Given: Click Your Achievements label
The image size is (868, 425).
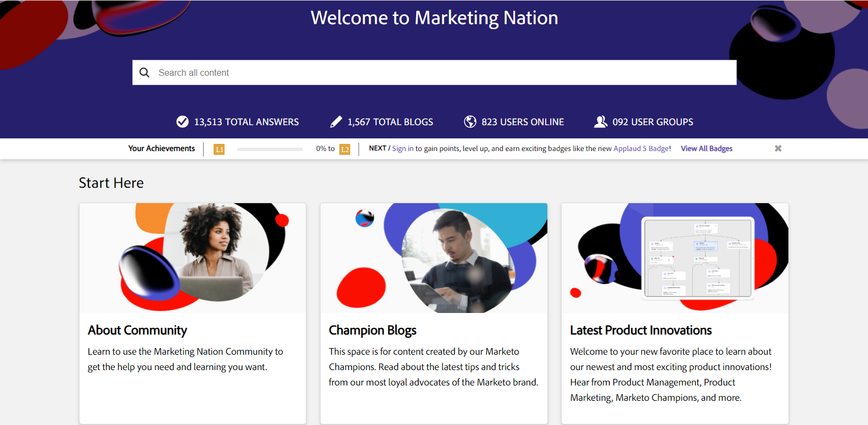Looking at the screenshot, I should point(161,149).
